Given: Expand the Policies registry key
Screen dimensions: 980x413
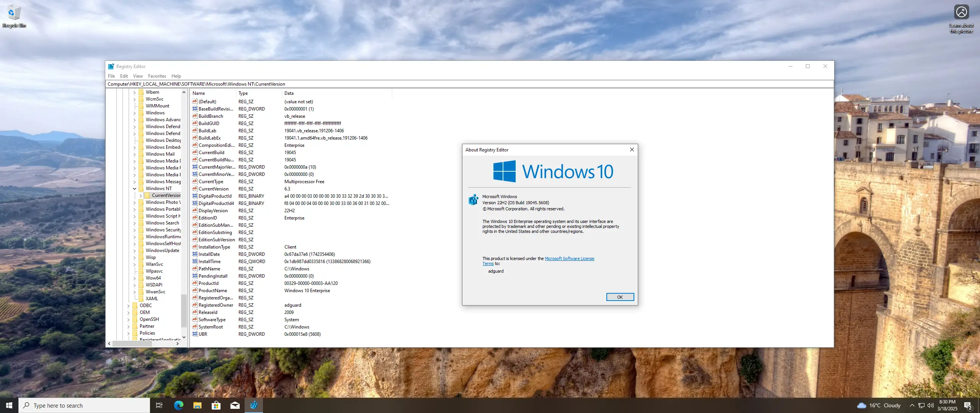Looking at the screenshot, I should tap(128, 333).
